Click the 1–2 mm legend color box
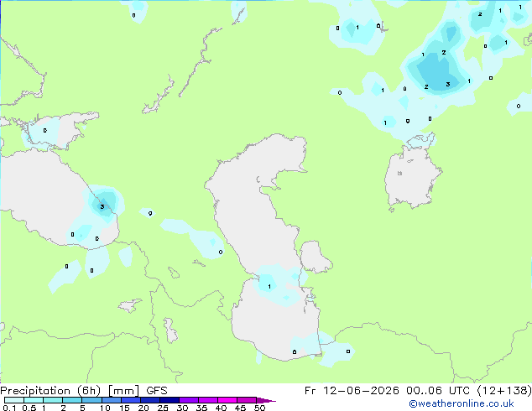 click(x=53, y=400)
